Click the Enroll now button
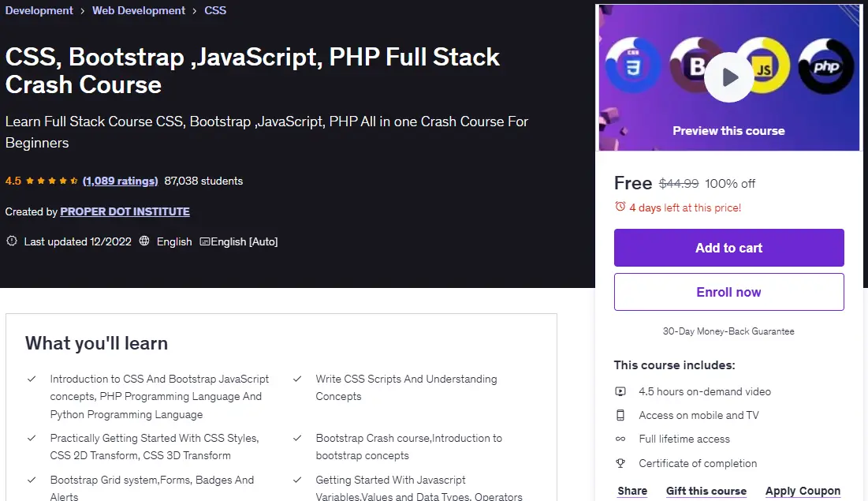Viewport: 868px width, 501px height. coord(728,292)
